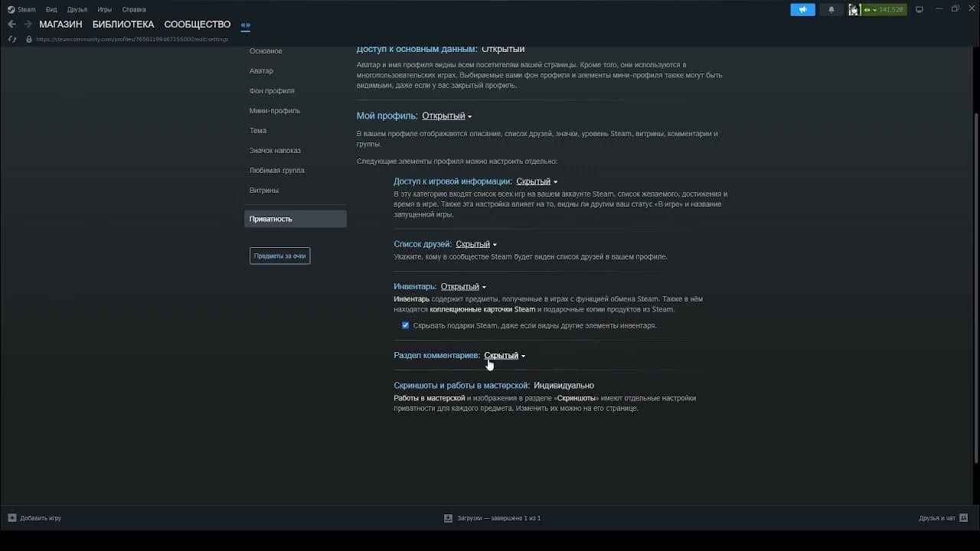
Task: Open Инвентарь privacy dropdown
Action: pos(463,287)
